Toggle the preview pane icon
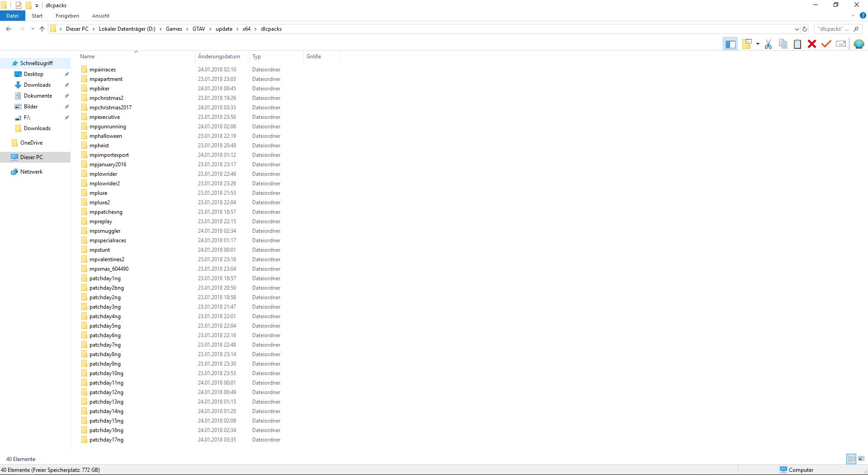 (730, 44)
